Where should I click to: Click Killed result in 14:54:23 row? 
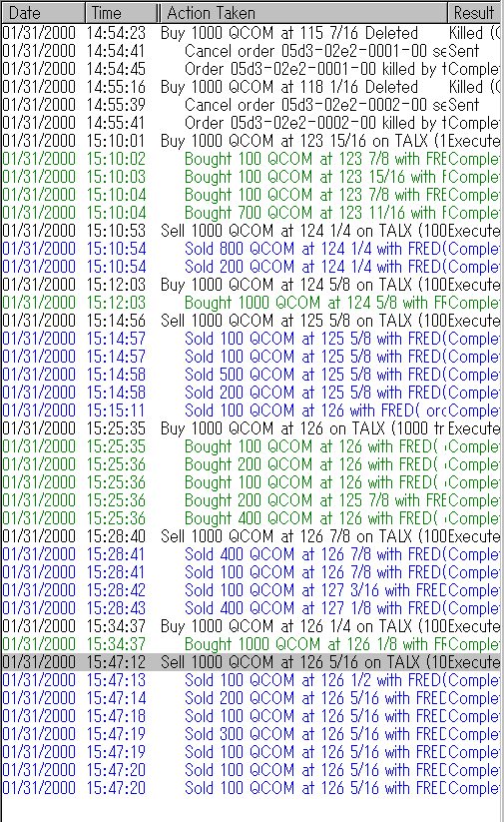coord(474,33)
